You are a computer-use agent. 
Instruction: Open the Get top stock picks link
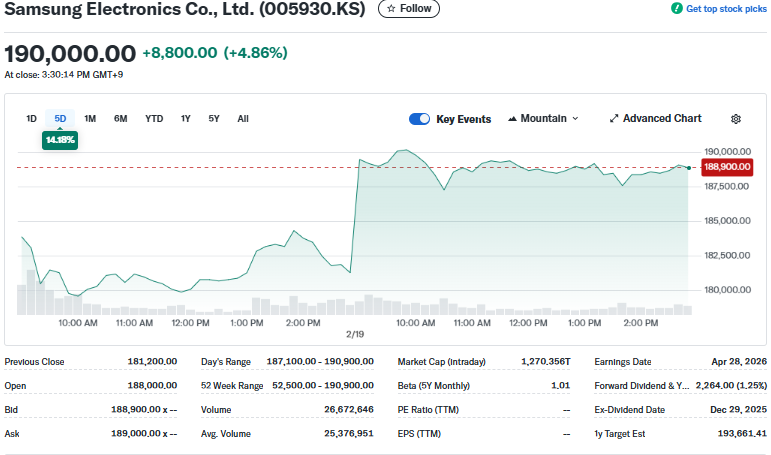pyautogui.click(x=726, y=8)
